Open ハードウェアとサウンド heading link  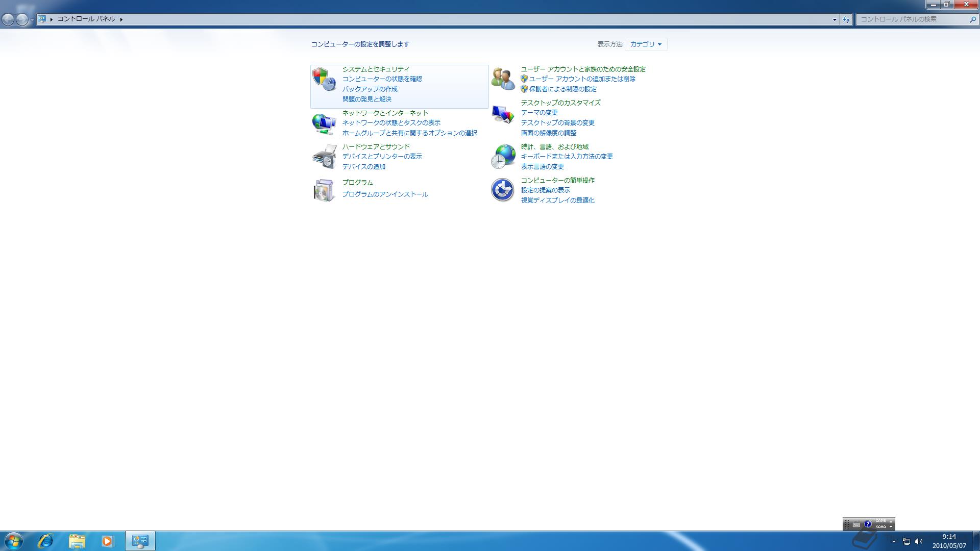[x=376, y=146]
